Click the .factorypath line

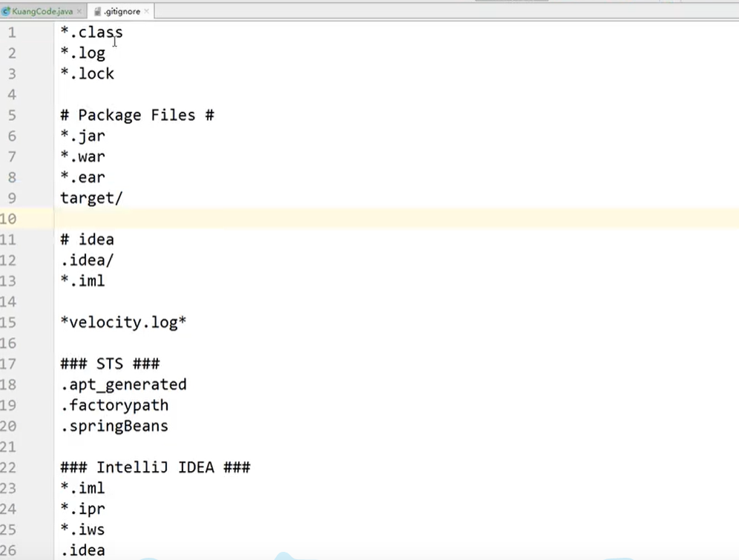click(x=114, y=406)
